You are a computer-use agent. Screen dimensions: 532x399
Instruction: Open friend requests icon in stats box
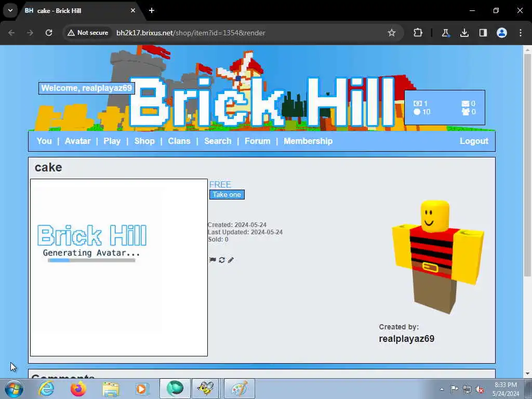coord(465,112)
